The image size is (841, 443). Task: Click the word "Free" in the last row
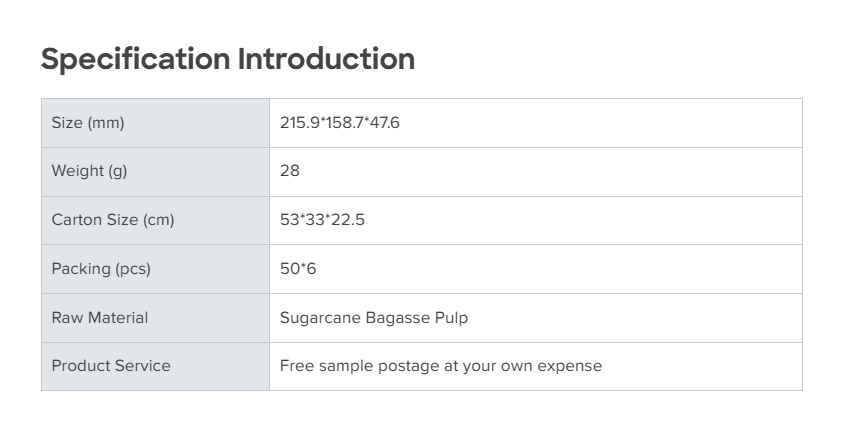pos(297,366)
